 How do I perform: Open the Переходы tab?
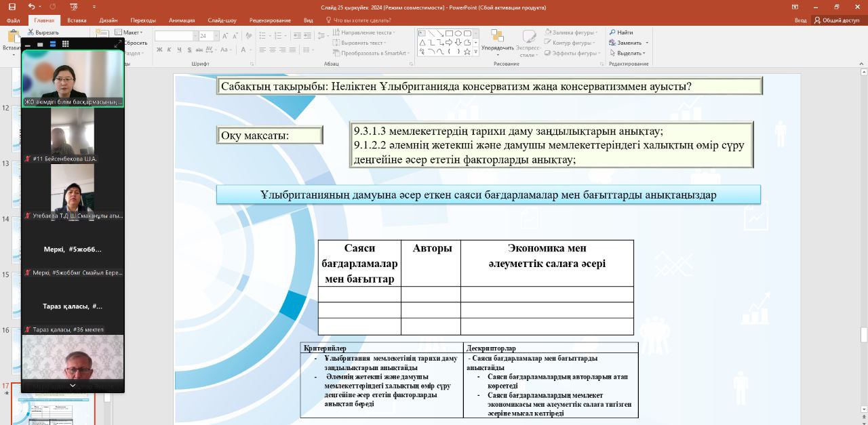[142, 20]
